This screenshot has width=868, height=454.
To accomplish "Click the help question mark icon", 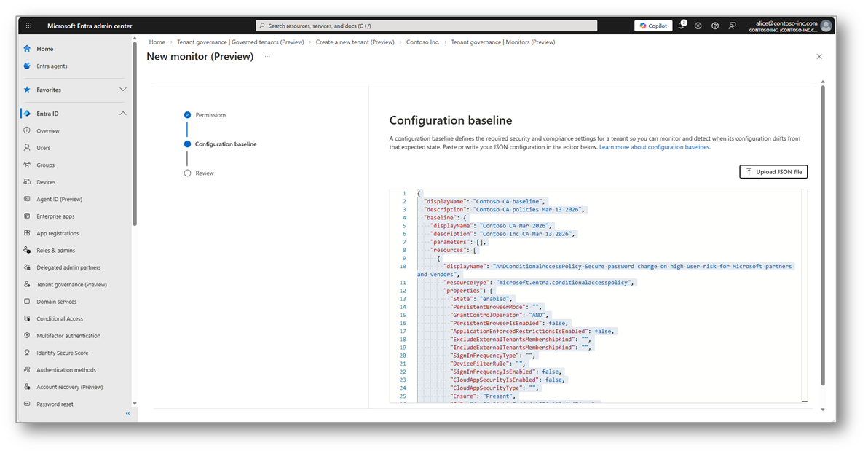I will tap(715, 26).
